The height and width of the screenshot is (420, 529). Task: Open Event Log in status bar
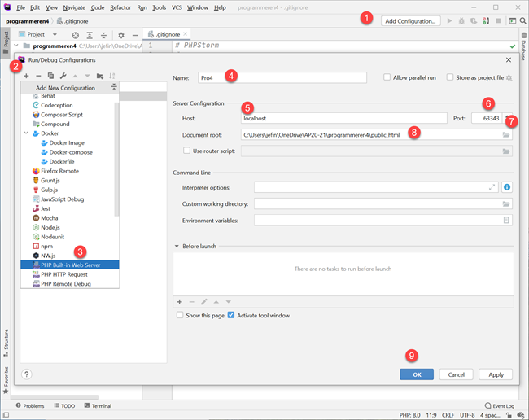500,405
